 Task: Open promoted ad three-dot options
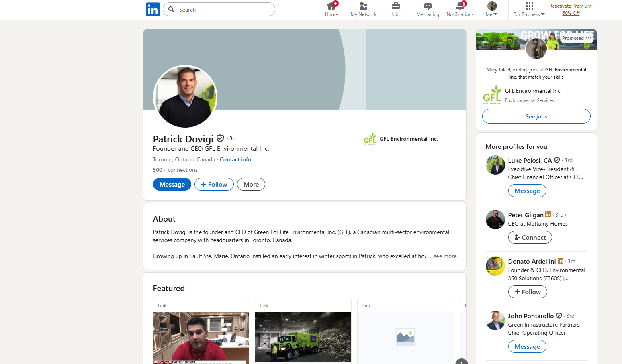pyautogui.click(x=589, y=38)
